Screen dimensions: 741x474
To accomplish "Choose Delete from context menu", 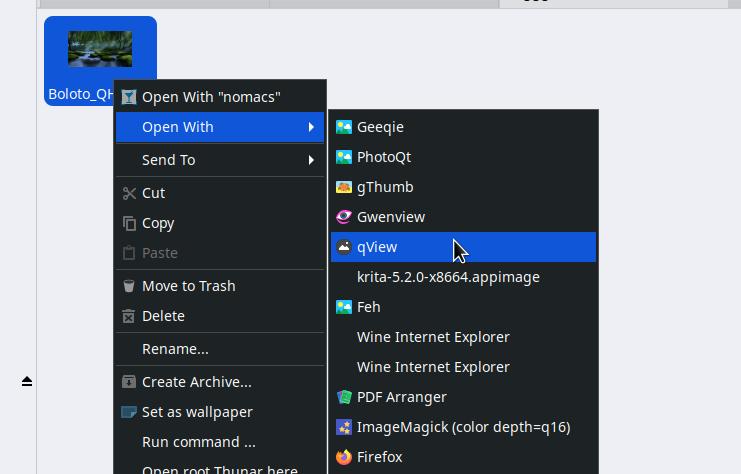I will pyautogui.click(x=220, y=316).
